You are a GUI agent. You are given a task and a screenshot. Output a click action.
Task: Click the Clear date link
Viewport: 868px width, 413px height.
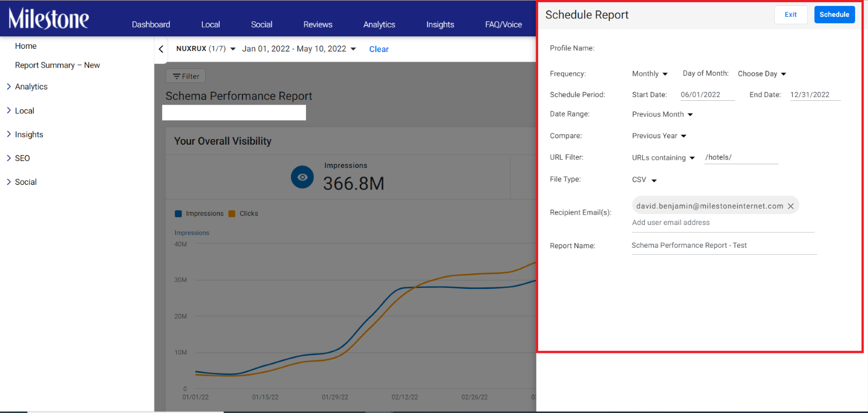tap(379, 49)
